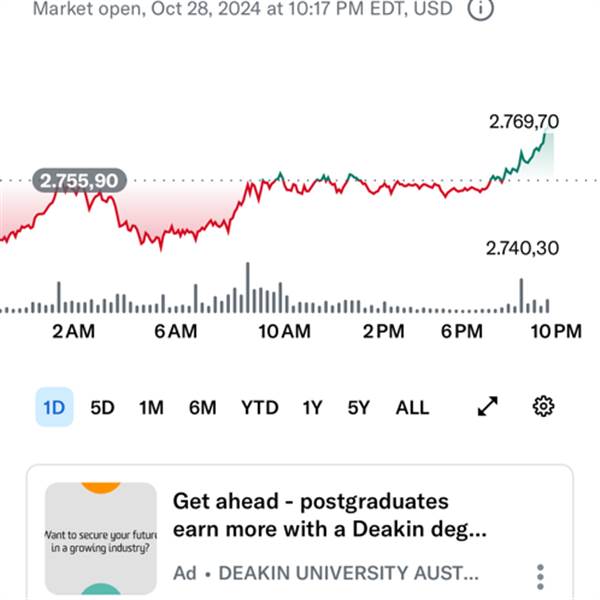Show the 6M time range

[x=202, y=408]
